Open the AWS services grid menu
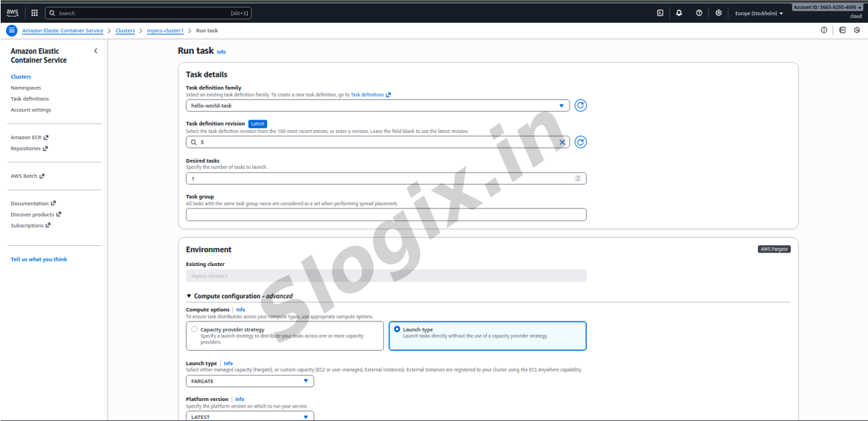 (35, 13)
